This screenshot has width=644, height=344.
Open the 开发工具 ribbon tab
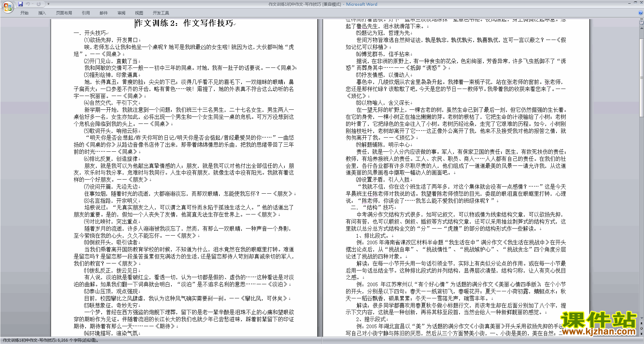[161, 13]
